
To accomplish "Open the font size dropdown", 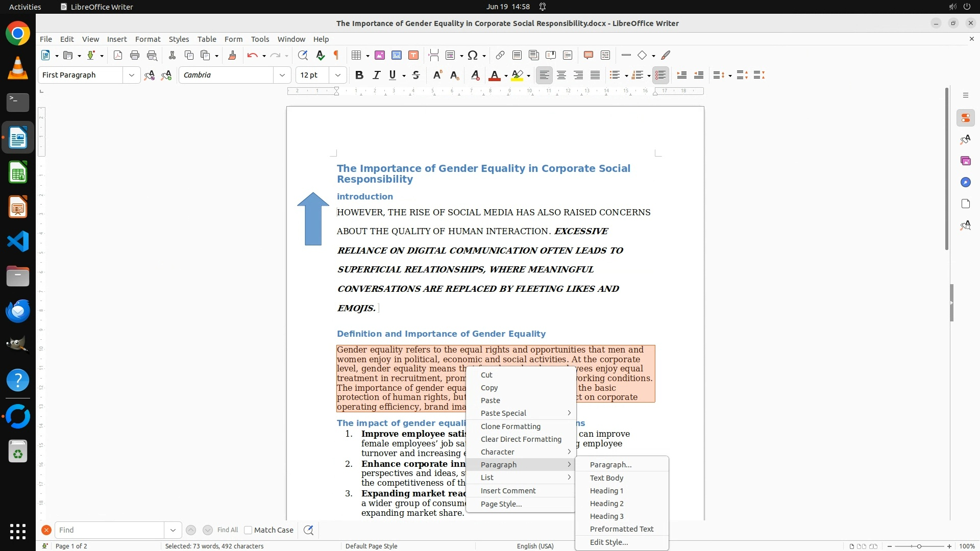I will click(x=337, y=75).
